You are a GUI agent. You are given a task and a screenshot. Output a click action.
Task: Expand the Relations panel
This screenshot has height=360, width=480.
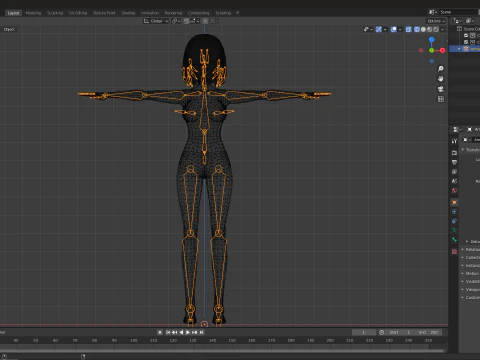pos(471,249)
